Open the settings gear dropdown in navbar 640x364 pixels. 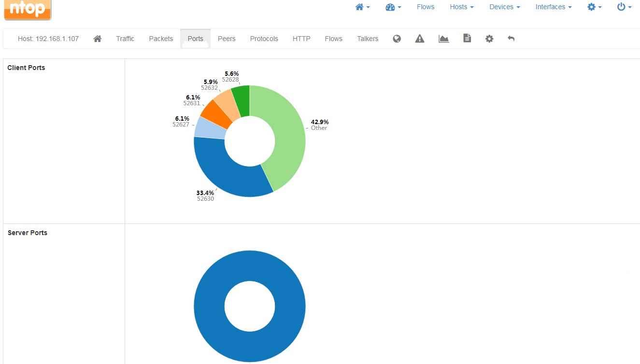tap(595, 7)
